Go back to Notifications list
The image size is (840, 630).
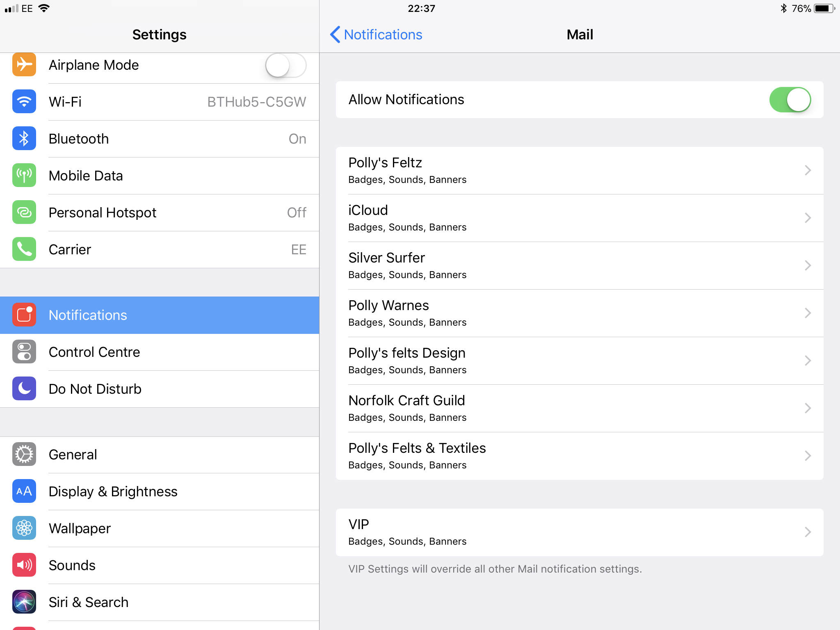pos(376,34)
